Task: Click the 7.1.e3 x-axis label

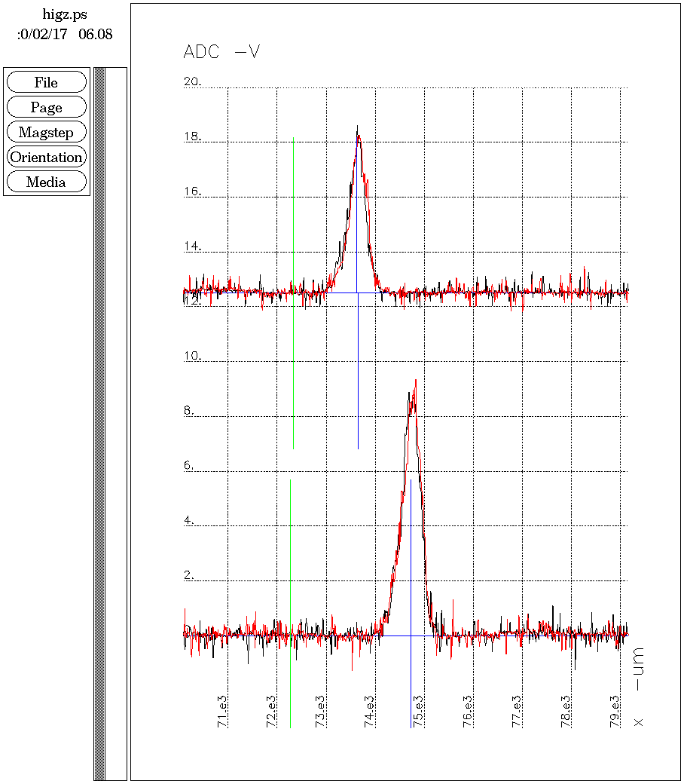Action: tap(223, 712)
